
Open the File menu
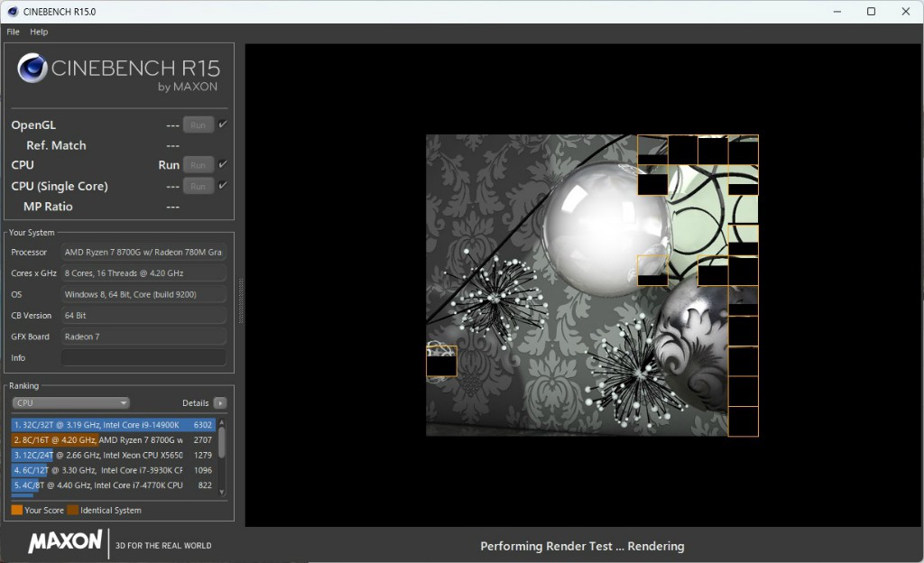14,32
